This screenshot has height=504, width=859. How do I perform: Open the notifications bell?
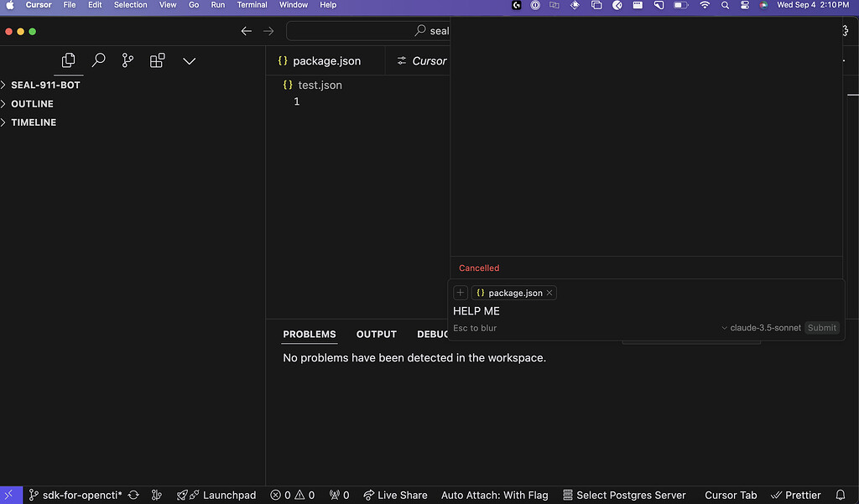[x=840, y=495]
